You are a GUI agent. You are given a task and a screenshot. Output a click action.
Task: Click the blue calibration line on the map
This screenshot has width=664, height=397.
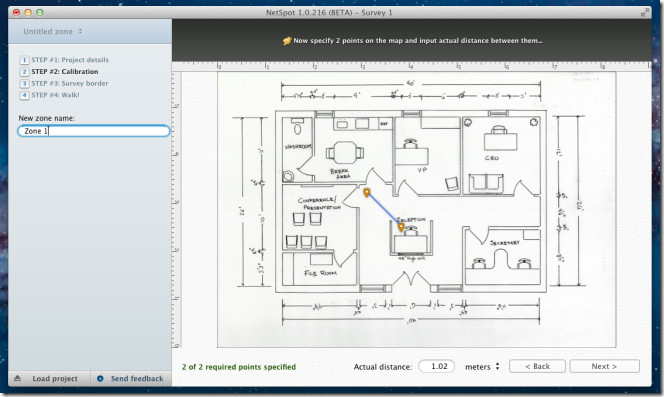point(384,210)
